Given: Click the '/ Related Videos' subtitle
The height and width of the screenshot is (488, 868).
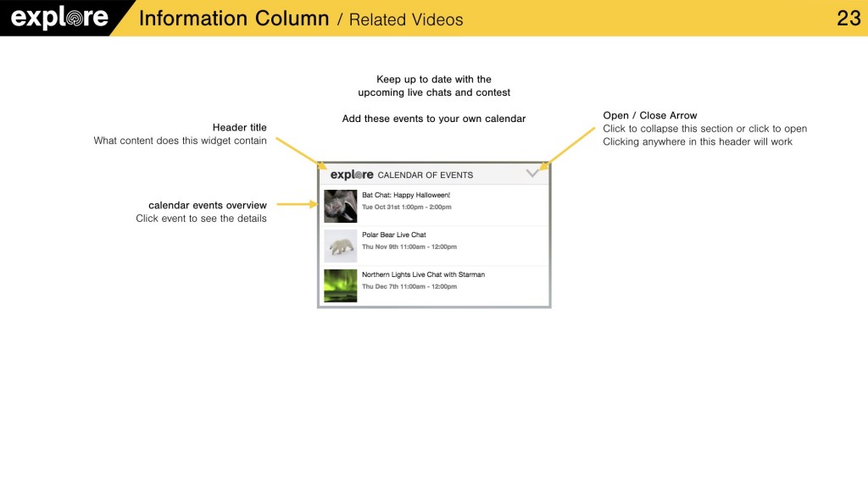Looking at the screenshot, I should coord(400,19).
